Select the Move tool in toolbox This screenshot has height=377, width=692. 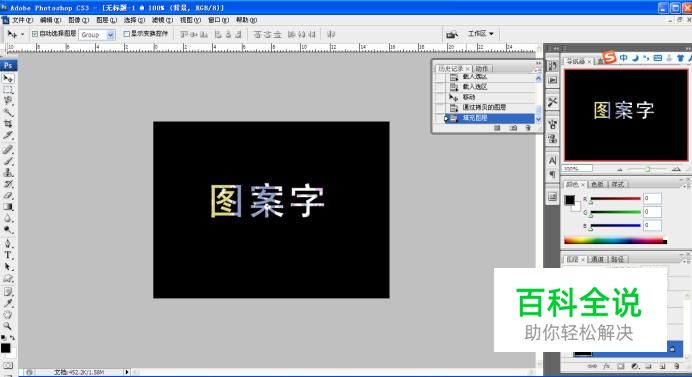coord(8,79)
